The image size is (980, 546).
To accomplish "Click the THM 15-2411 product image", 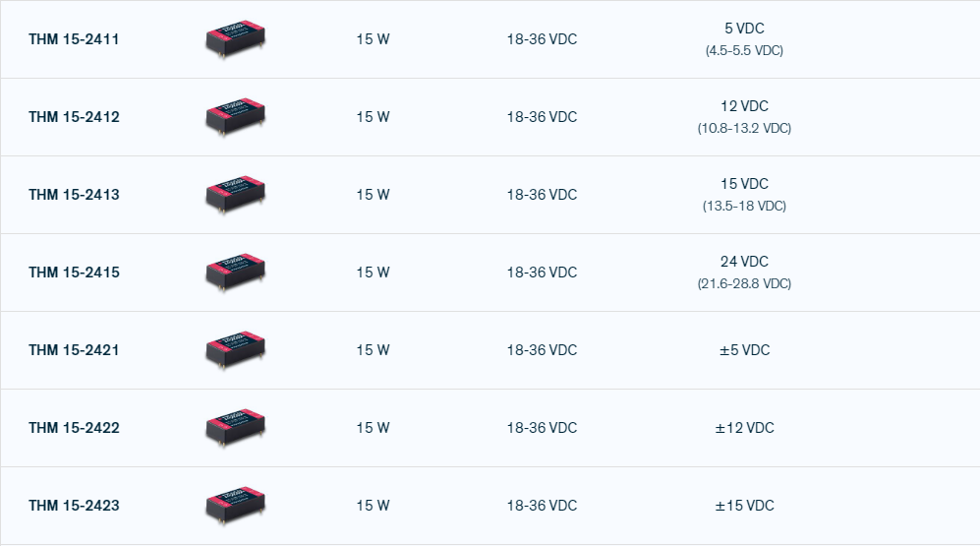I will 236,40.
